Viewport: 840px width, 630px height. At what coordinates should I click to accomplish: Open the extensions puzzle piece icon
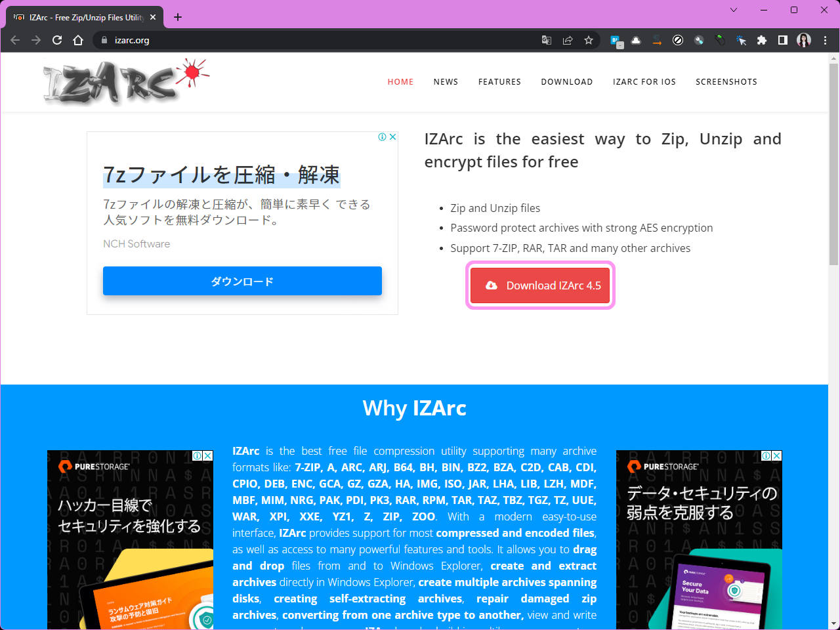(x=761, y=40)
